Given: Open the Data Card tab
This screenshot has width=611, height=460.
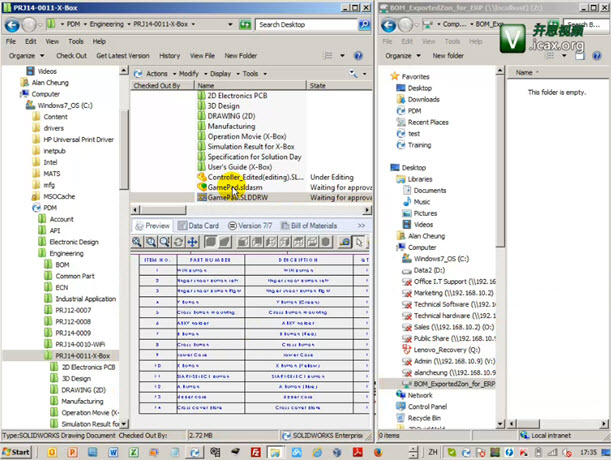Looking at the screenshot, I should pyautogui.click(x=203, y=226).
